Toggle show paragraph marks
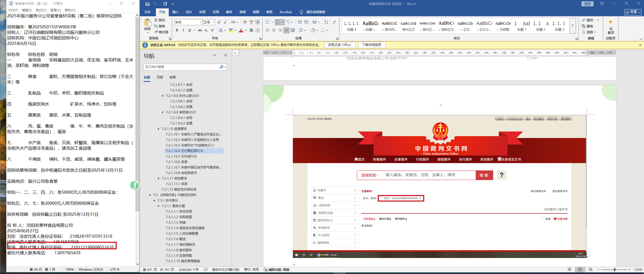Screen dimensions: 644x274 (334, 22)
